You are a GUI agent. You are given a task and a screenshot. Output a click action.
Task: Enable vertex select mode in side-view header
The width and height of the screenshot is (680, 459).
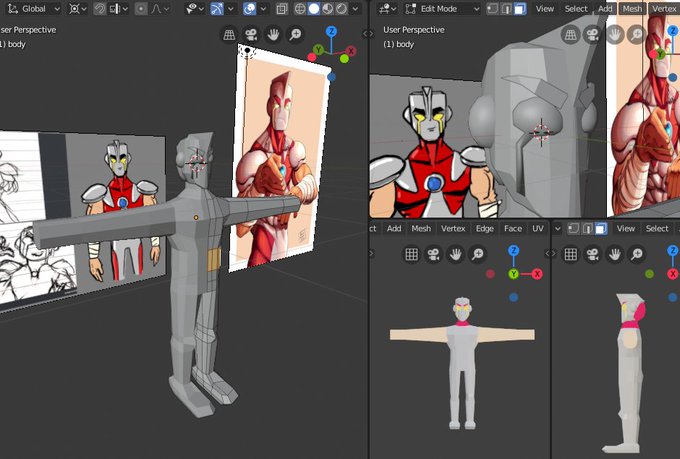click(573, 229)
